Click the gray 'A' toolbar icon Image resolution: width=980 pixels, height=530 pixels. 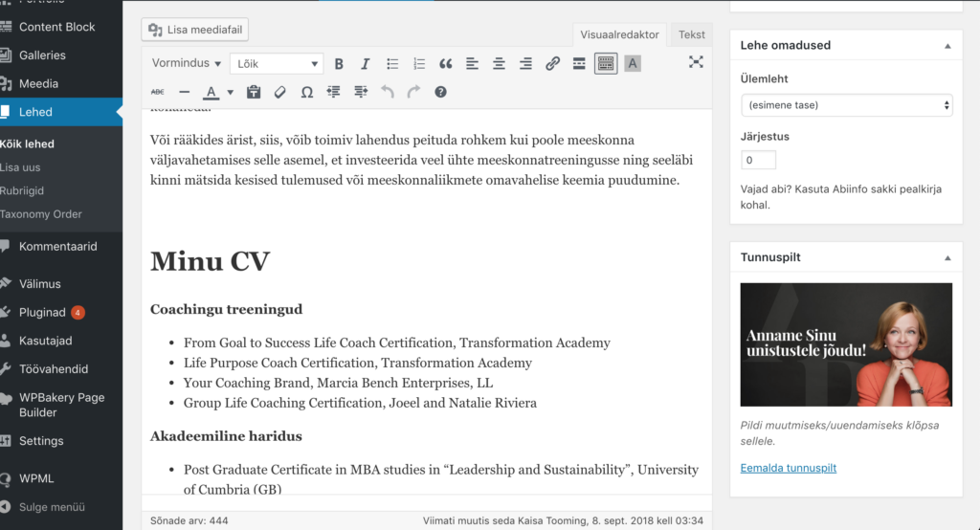tap(633, 64)
